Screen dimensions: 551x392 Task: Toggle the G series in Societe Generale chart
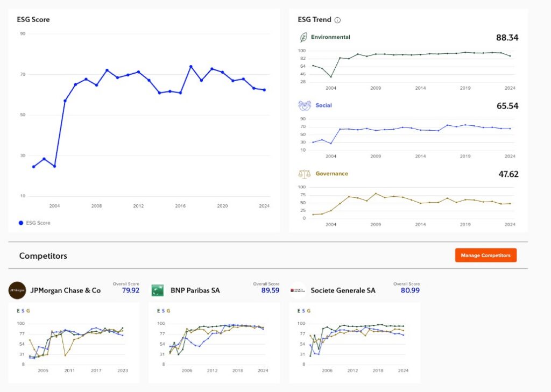click(309, 310)
